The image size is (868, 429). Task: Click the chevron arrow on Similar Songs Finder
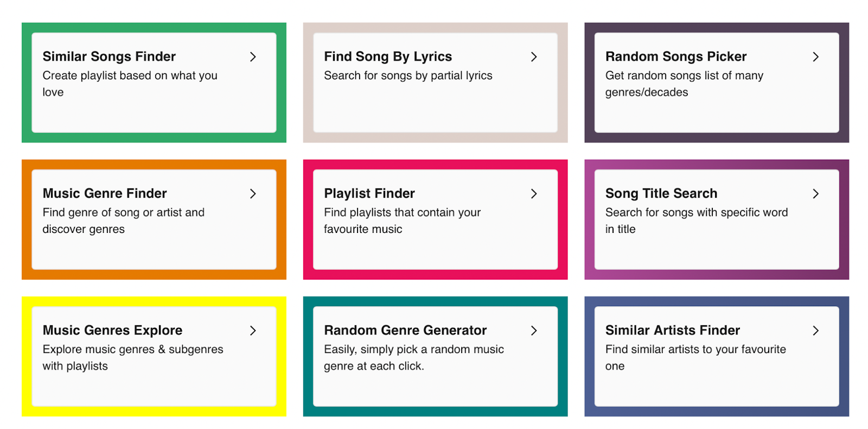pos(253,56)
